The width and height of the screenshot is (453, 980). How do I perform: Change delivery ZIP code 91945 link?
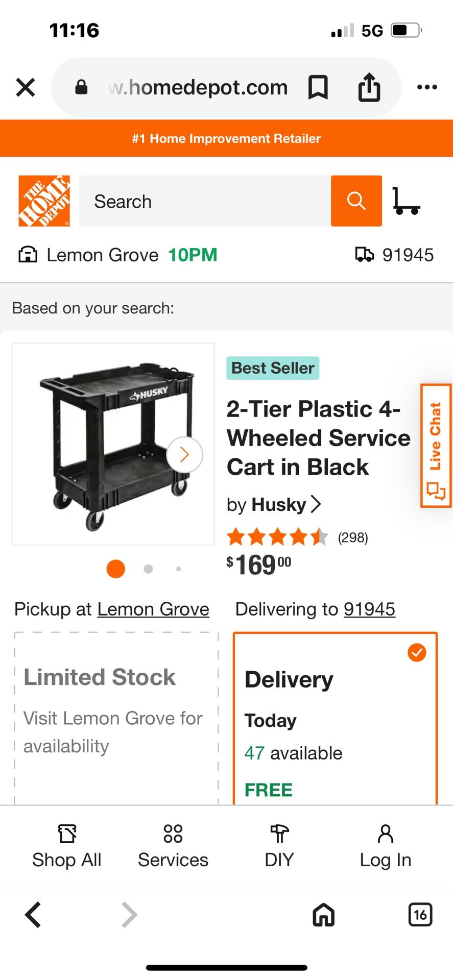pyautogui.click(x=369, y=609)
